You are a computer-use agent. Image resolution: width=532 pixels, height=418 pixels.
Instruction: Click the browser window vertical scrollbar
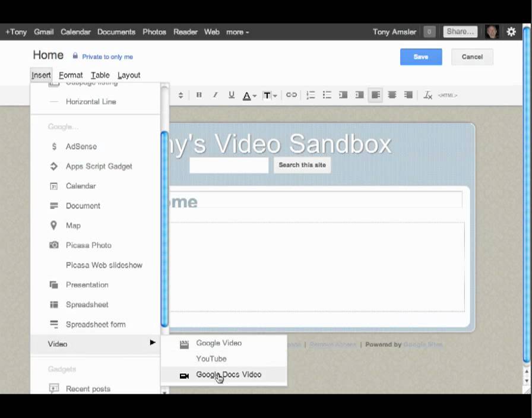click(527, 194)
